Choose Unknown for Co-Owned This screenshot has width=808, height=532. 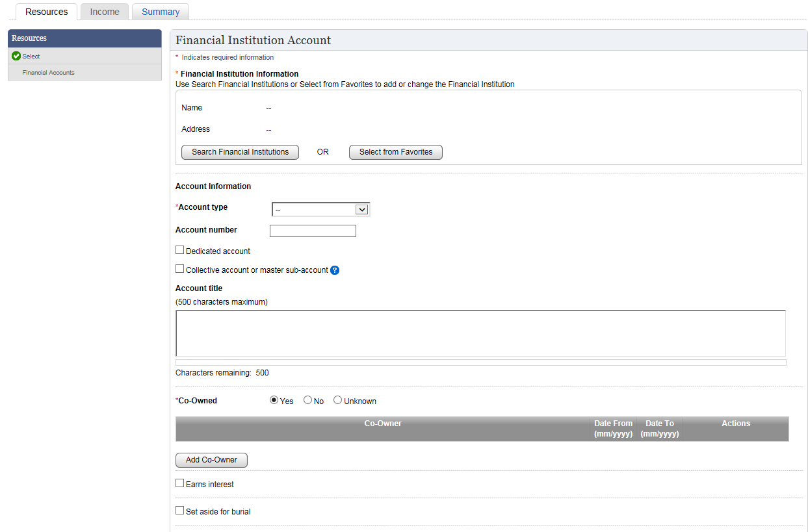tap(338, 400)
